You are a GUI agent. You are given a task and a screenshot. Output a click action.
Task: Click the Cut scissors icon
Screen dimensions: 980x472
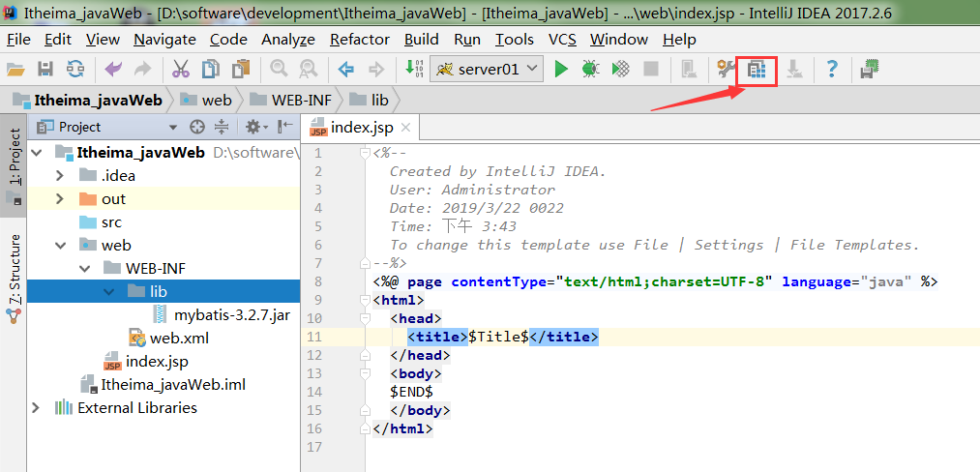click(181, 69)
